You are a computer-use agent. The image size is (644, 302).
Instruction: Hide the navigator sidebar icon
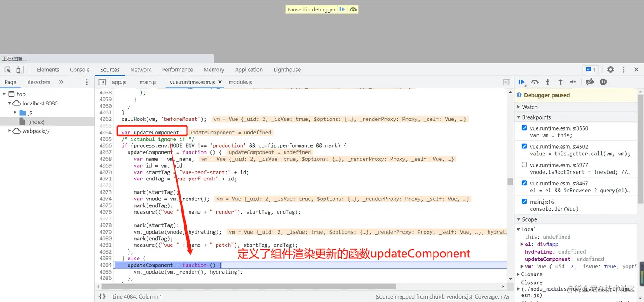click(102, 82)
